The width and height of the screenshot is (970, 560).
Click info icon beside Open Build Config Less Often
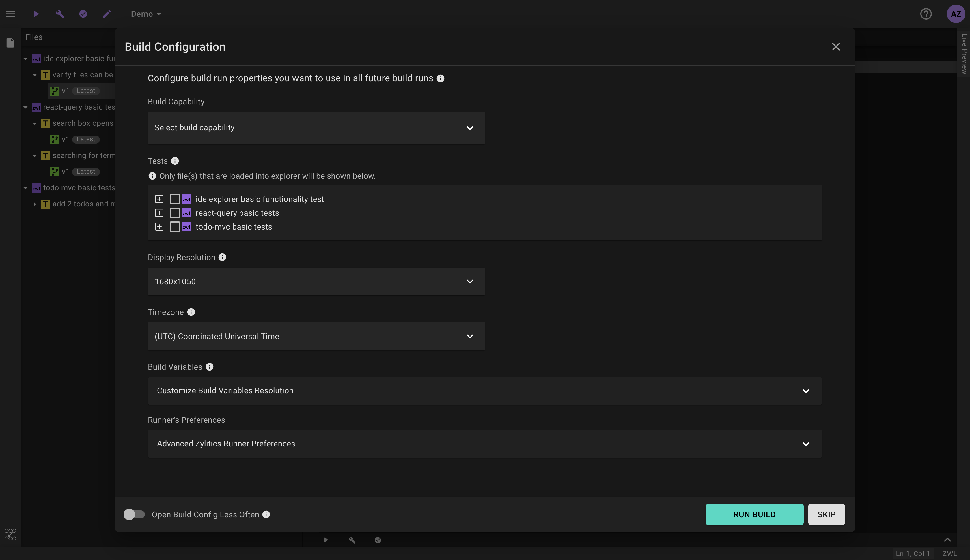tap(266, 515)
